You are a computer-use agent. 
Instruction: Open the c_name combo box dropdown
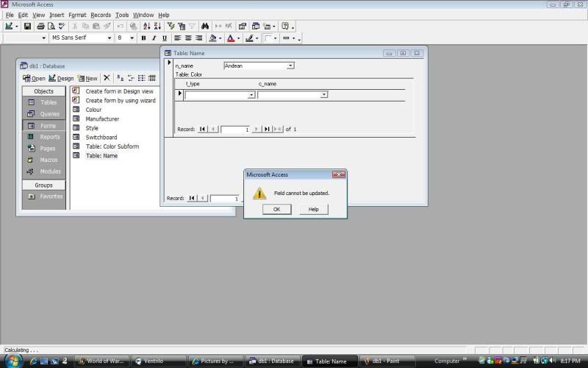tap(324, 95)
